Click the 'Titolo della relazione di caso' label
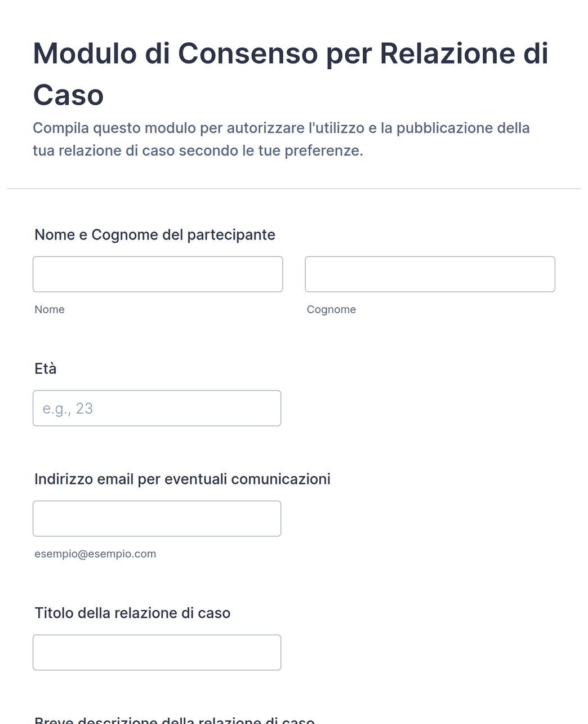This screenshot has height=724, width=588. point(132,613)
